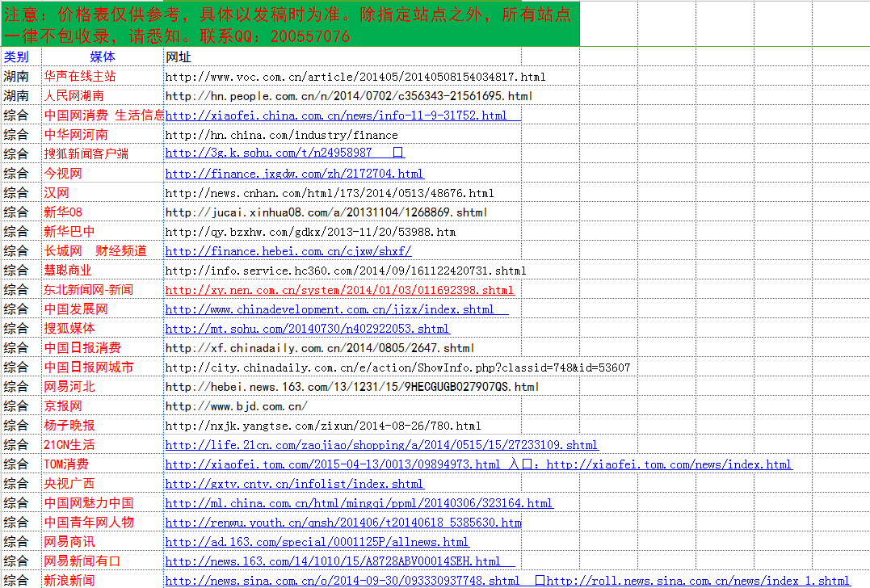
Task: Select the 中国网魅力中国 cell
Action: [x=103, y=503]
